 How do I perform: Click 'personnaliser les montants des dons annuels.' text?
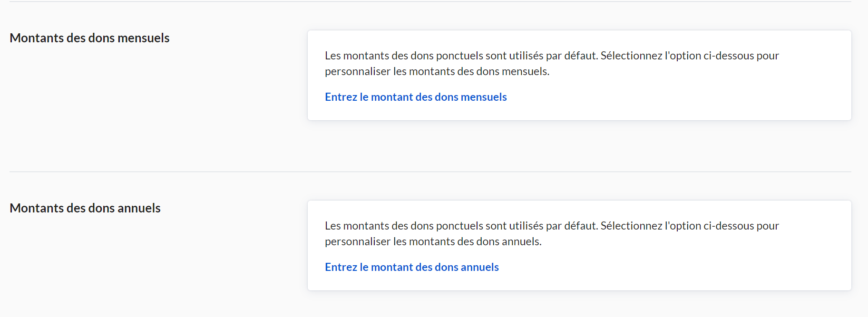(433, 241)
